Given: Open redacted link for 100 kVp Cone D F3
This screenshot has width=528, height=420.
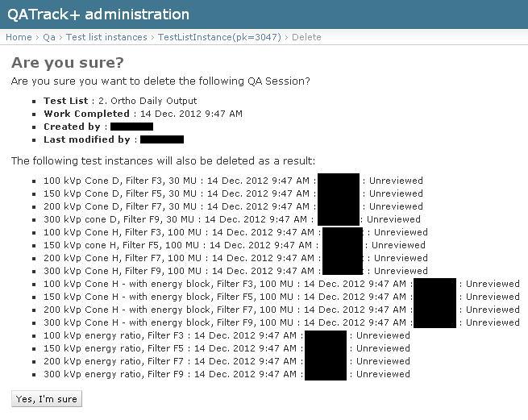Looking at the screenshot, I should 338,181.
